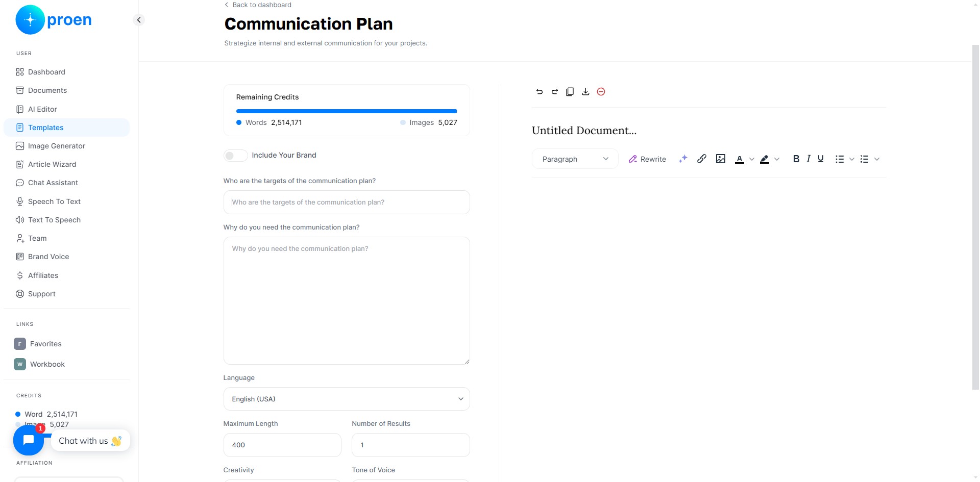Image resolution: width=980 pixels, height=482 pixels.
Task: Click the numbered list icon
Action: tap(865, 159)
